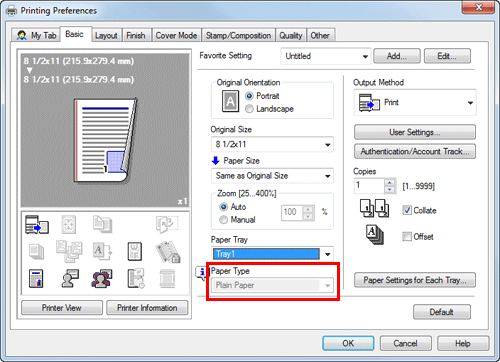Screen dimensions: 500x362
Task: Click the chart document icon in the summary grid
Action: pos(36,279)
